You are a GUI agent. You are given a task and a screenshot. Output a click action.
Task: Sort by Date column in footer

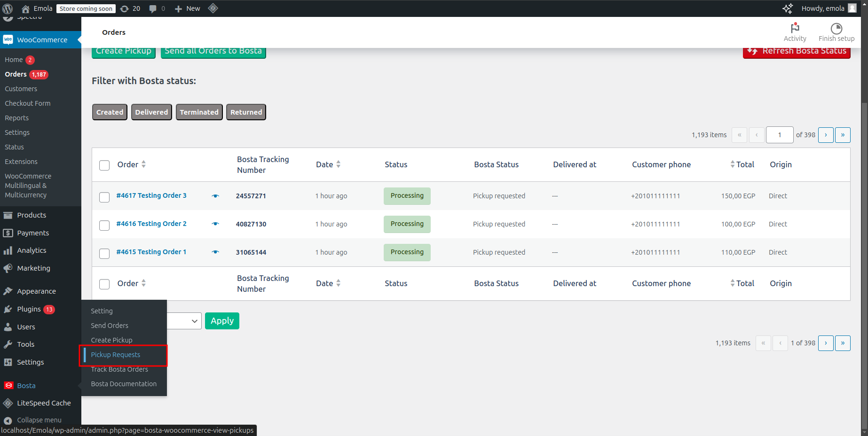328,283
